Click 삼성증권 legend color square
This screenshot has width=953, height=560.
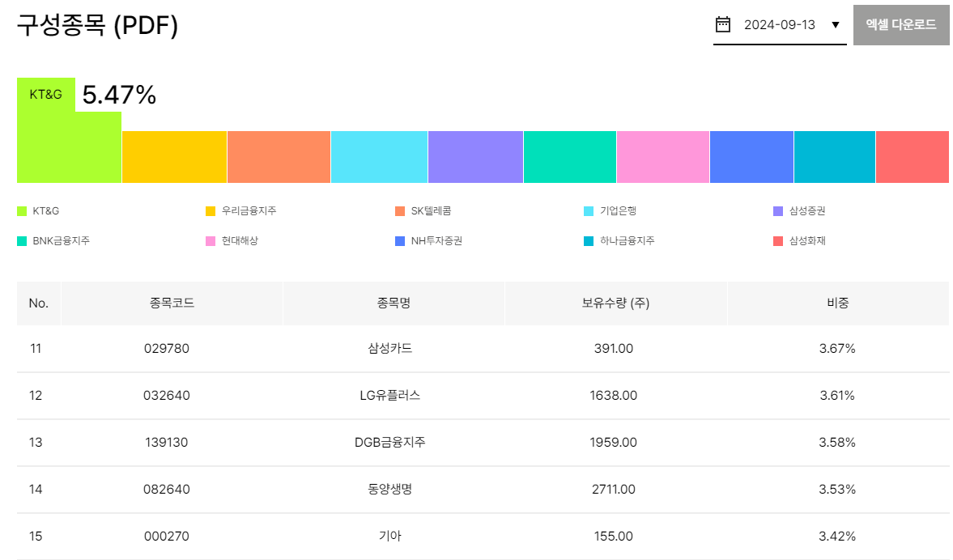click(x=778, y=211)
